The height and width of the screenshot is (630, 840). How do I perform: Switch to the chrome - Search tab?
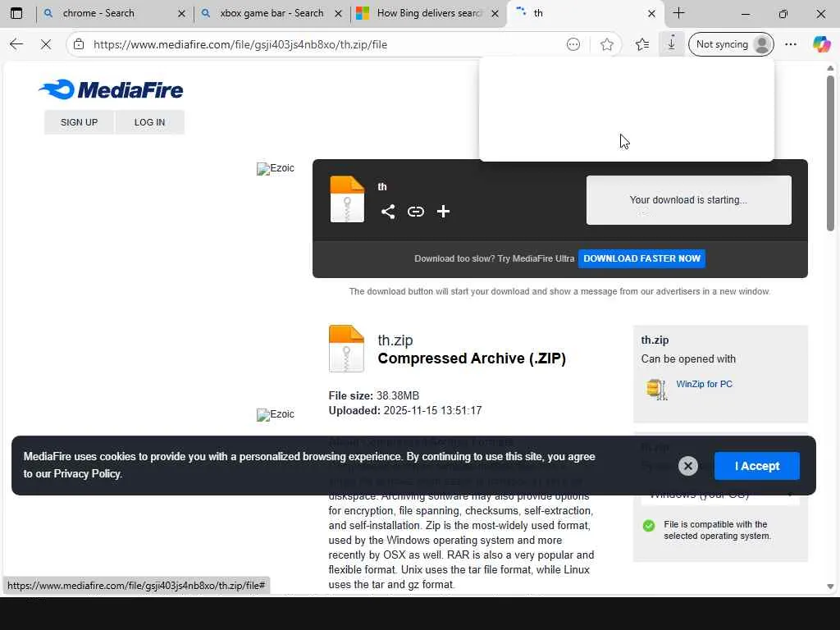tap(114, 13)
